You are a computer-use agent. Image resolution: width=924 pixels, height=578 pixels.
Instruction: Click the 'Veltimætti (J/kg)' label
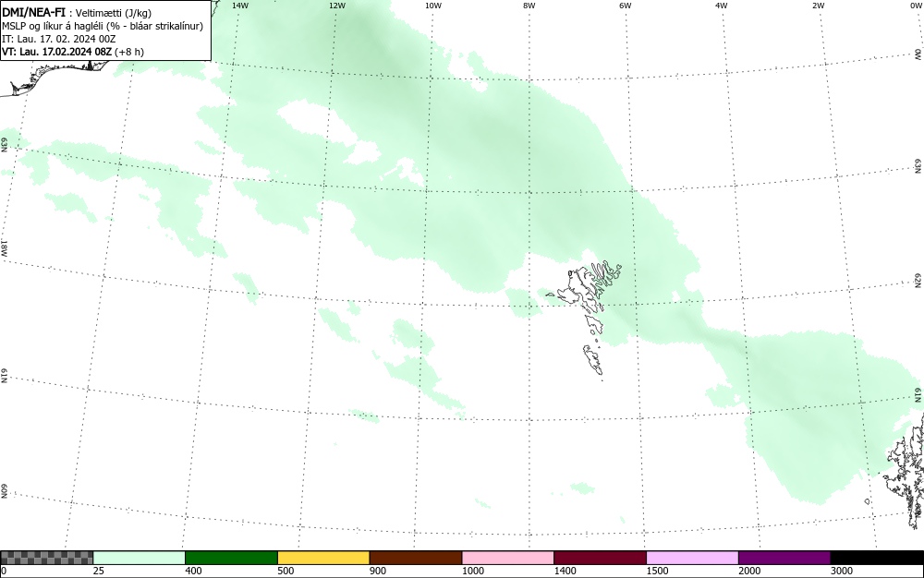114,14
